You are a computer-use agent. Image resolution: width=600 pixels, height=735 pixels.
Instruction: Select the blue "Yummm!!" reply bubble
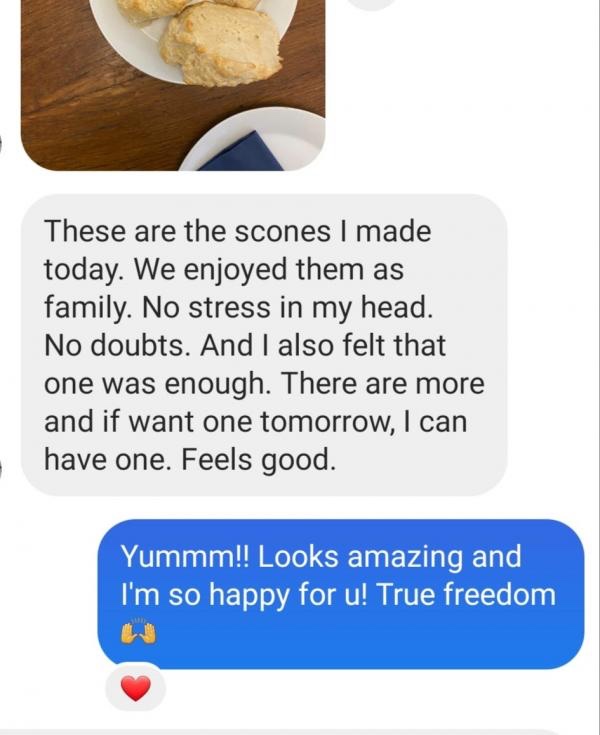click(x=341, y=594)
